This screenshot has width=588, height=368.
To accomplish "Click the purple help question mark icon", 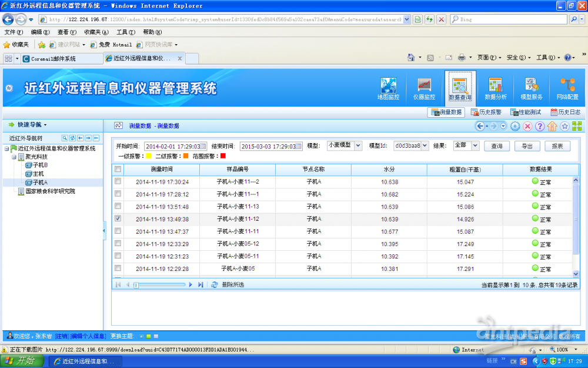I will 540,126.
